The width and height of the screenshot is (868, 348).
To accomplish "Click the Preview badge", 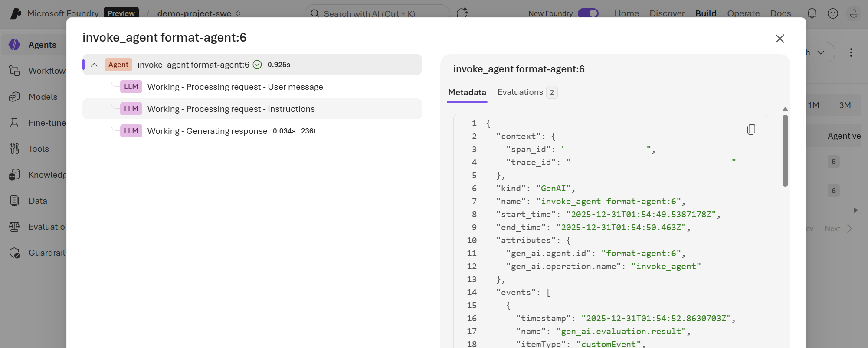I will [x=121, y=13].
